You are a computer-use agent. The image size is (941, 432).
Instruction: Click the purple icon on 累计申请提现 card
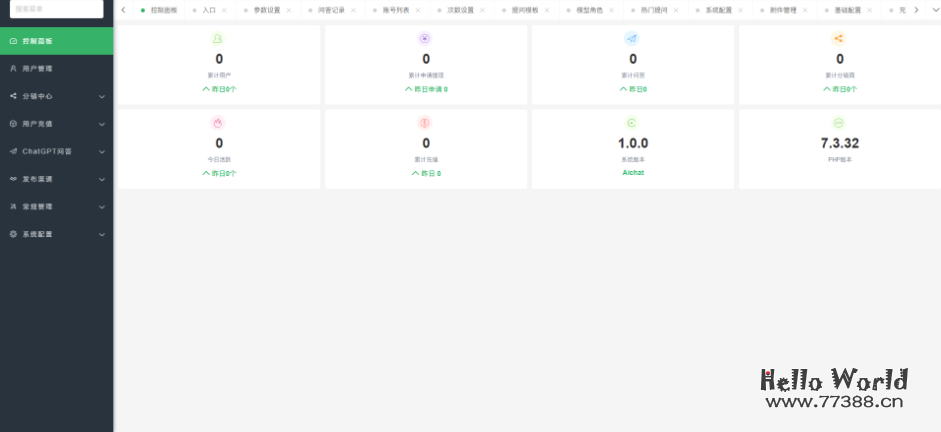click(425, 39)
